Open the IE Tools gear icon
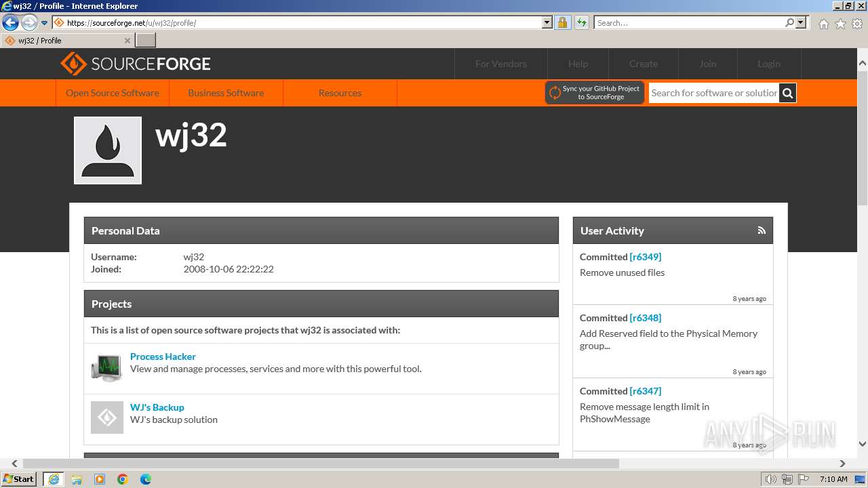This screenshot has height=488, width=868. click(x=857, y=24)
